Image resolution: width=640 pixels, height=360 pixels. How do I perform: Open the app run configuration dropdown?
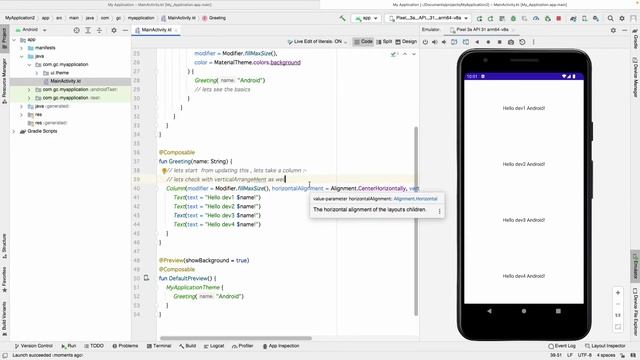tap(366, 18)
